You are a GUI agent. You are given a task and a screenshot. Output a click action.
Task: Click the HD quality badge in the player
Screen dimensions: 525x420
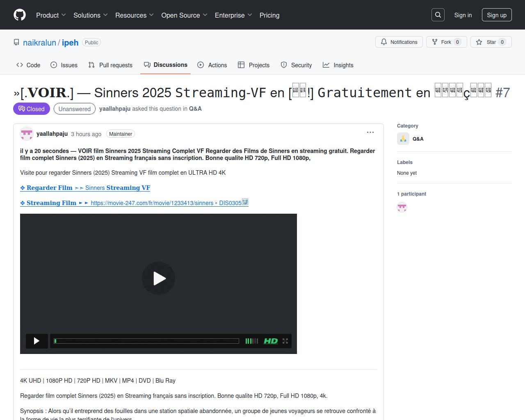tap(271, 341)
